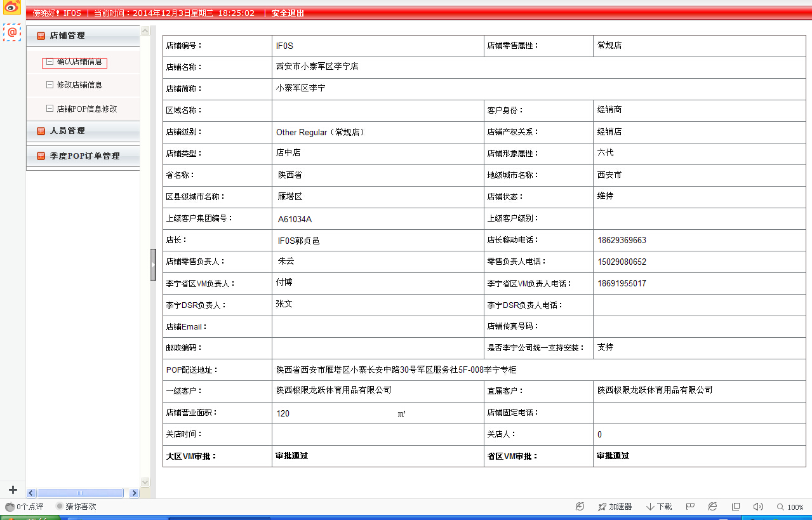The height and width of the screenshot is (520, 812).
Task: Open 店铺POP信息修改 page
Action: 87,109
